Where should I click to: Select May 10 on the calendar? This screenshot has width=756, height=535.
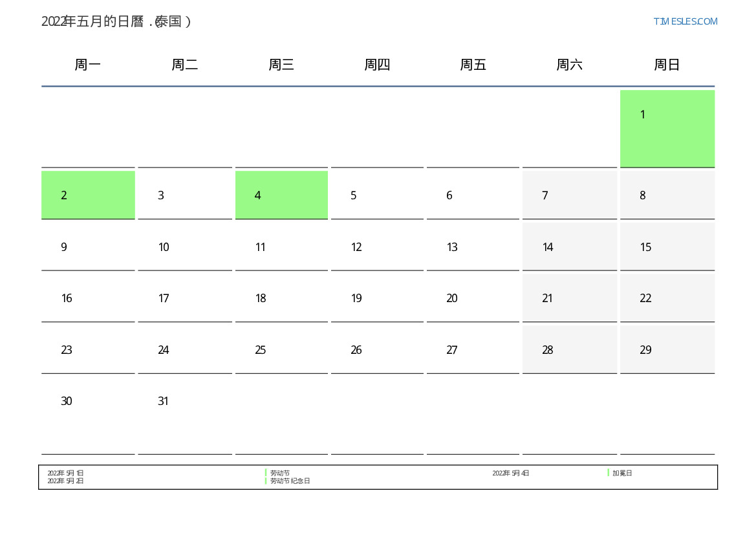pos(184,246)
